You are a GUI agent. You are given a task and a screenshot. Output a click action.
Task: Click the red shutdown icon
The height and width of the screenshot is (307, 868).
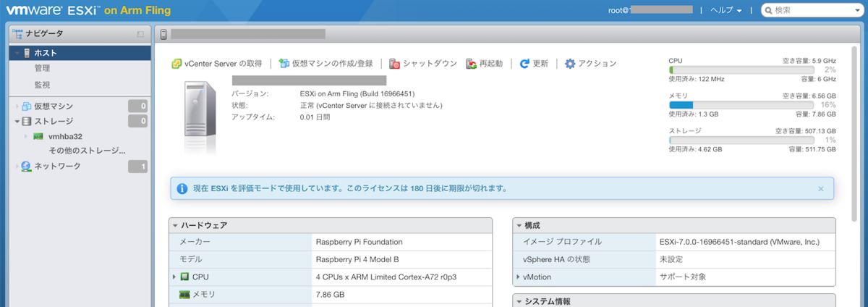(x=394, y=64)
